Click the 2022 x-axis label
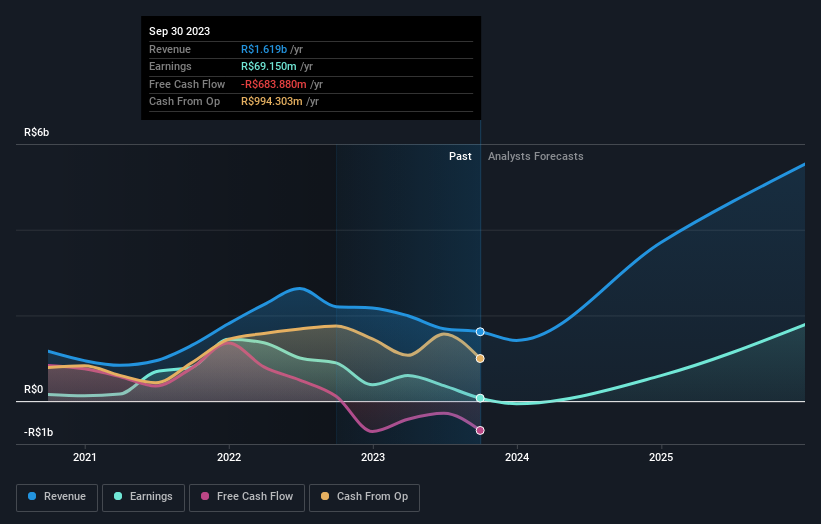This screenshot has height=524, width=821. 229,457
